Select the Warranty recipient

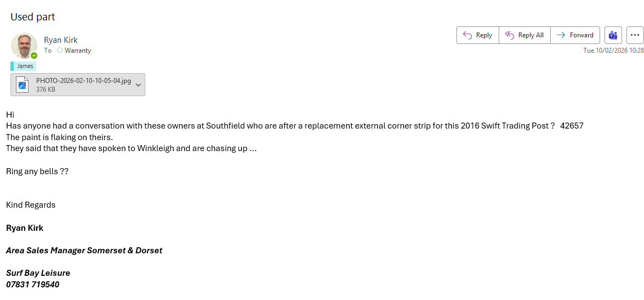[x=78, y=51]
